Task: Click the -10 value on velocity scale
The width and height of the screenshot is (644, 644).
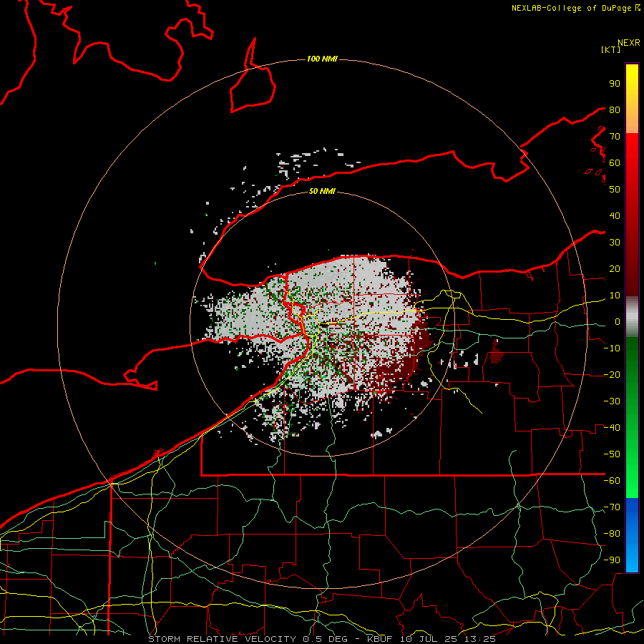Action: click(x=612, y=348)
